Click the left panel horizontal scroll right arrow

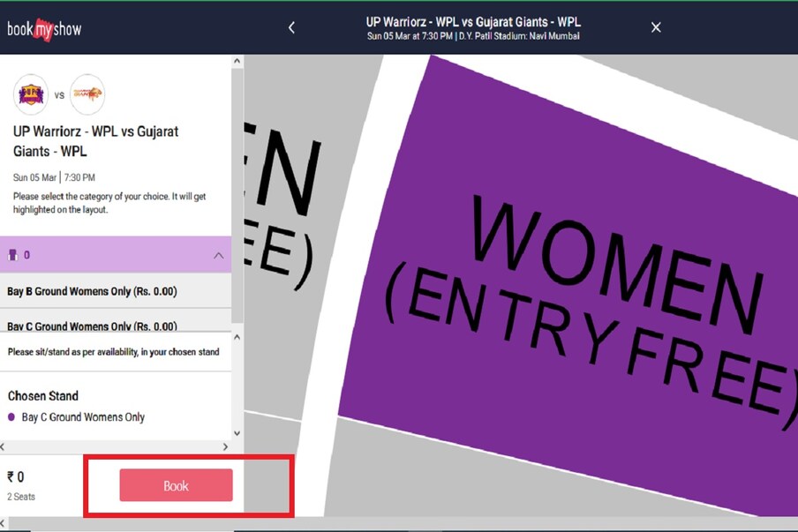[x=225, y=446]
